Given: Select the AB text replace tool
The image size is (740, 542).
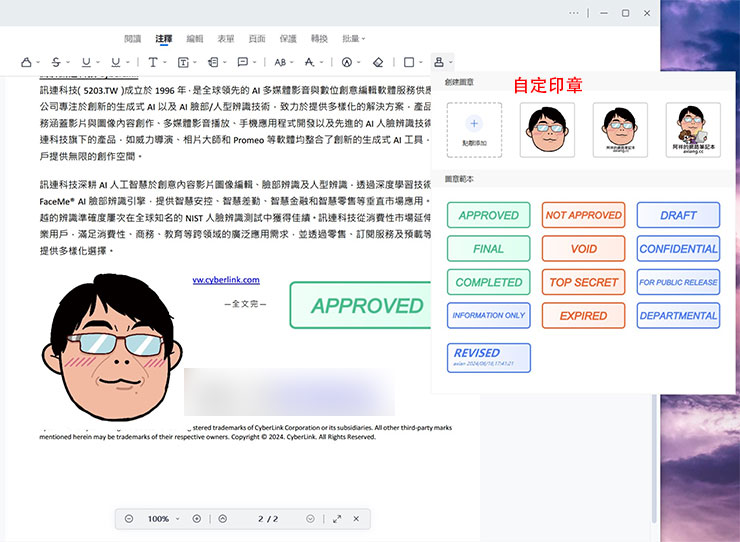Looking at the screenshot, I should tap(280, 62).
